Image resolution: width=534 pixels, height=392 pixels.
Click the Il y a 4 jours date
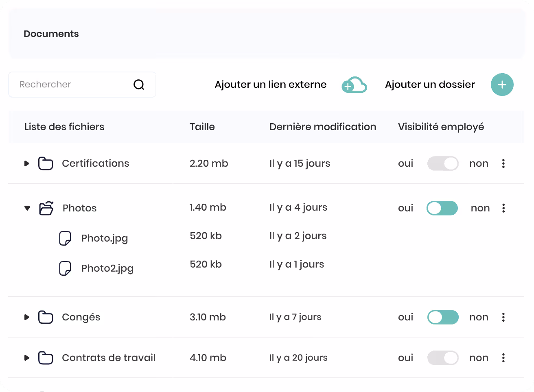[298, 207]
